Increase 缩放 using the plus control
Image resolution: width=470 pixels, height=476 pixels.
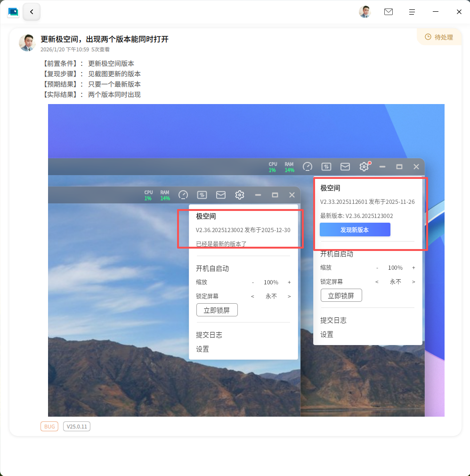tap(413, 267)
